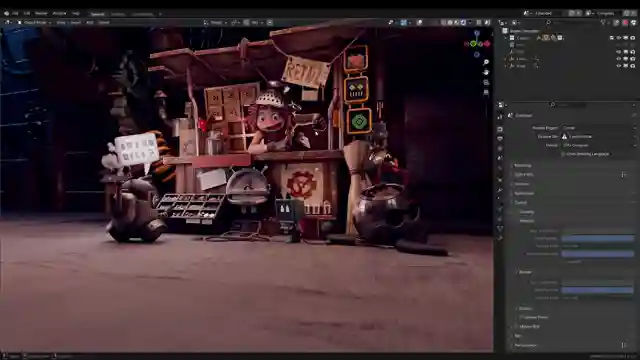Screen dimensions: 640x360
Task: Open the viewport shading options dropdown arrow
Action: point(470,22)
